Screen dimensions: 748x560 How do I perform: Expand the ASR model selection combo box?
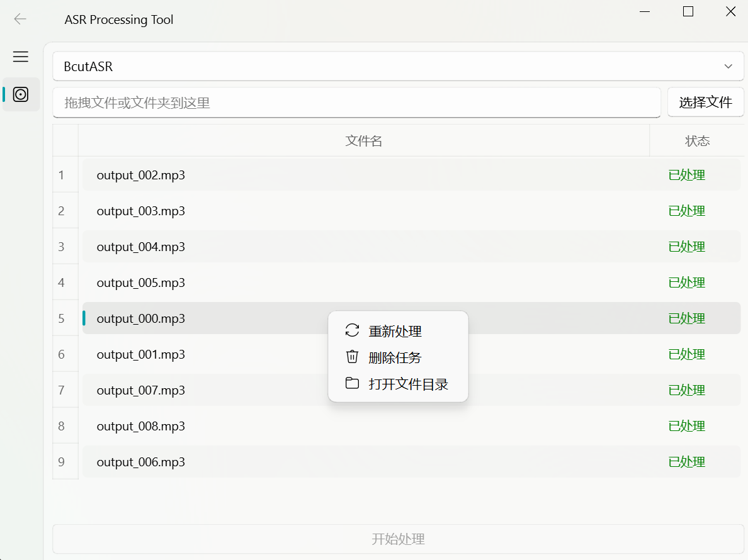(x=398, y=65)
